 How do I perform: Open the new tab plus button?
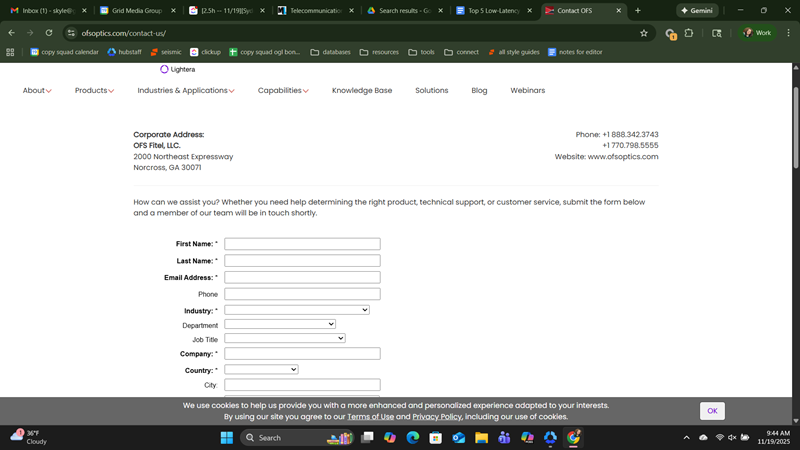coord(638,11)
